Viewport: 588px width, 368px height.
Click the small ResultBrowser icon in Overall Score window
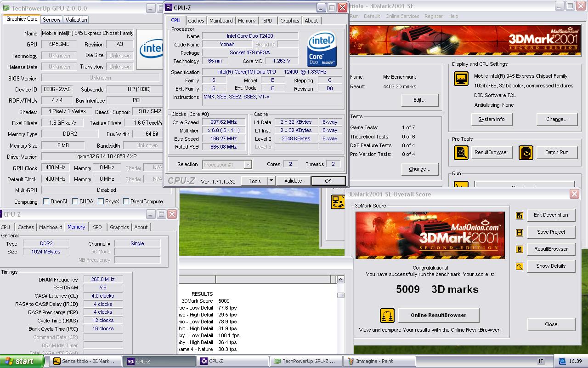(x=520, y=249)
